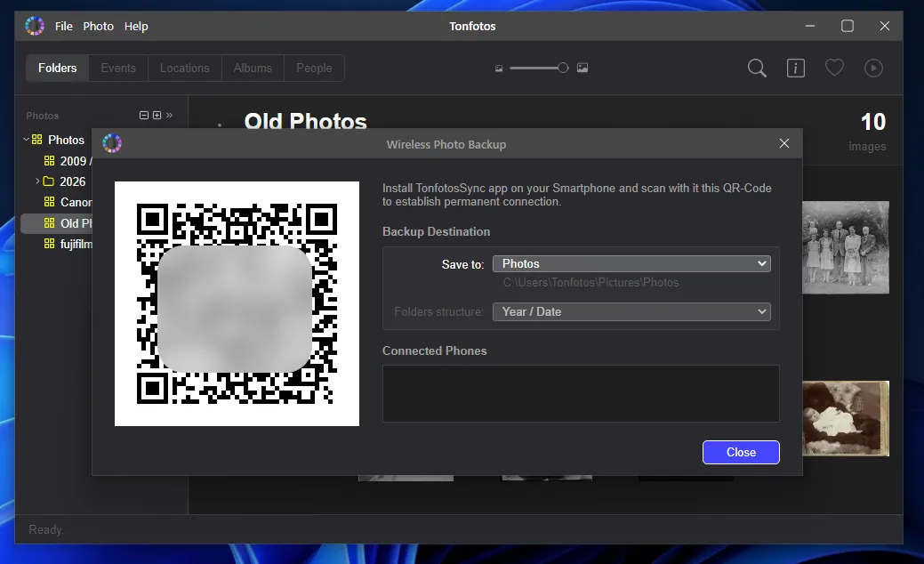Click the Tonfotos app logo in title bar
The height and width of the screenshot is (564, 924).
[35, 26]
